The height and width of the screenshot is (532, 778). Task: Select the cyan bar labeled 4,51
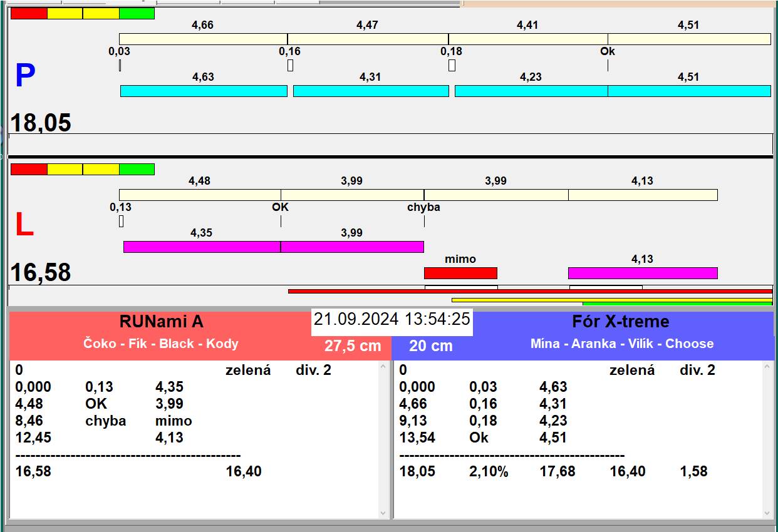pos(689,91)
